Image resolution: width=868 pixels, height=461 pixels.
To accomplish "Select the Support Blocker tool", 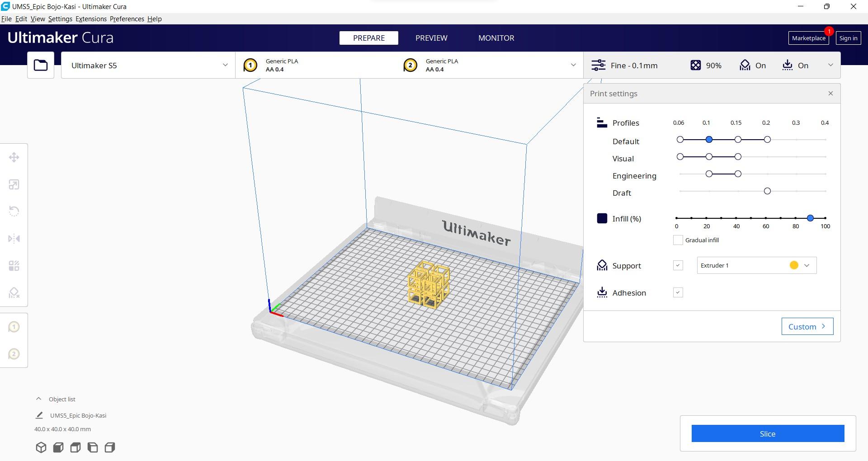I will coord(14,293).
